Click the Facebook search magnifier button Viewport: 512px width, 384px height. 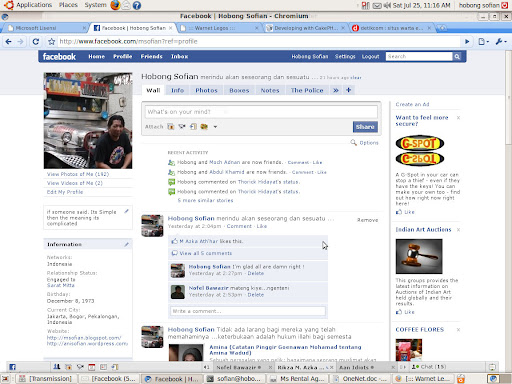tap(457, 57)
